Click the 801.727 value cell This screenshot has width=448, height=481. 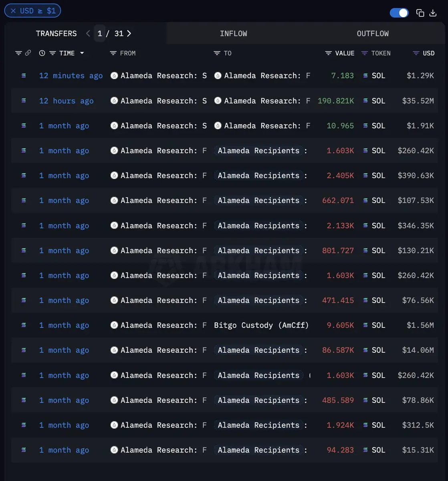pyautogui.click(x=338, y=250)
